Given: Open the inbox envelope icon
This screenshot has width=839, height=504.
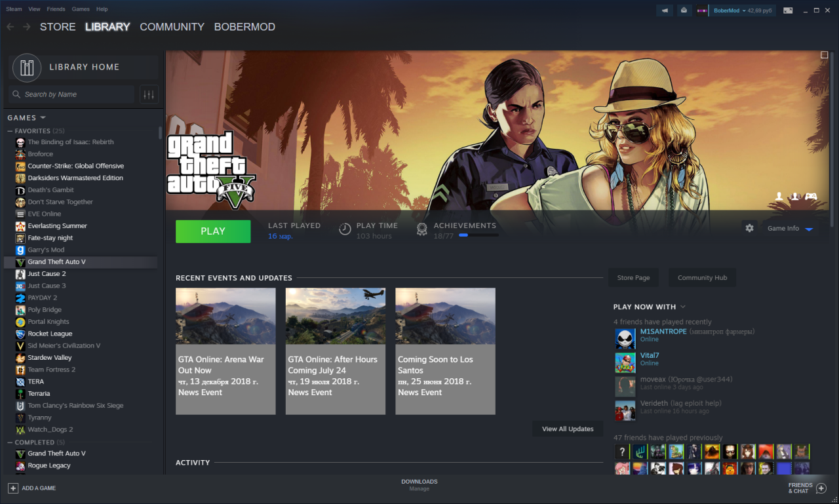Looking at the screenshot, I should tap(684, 10).
